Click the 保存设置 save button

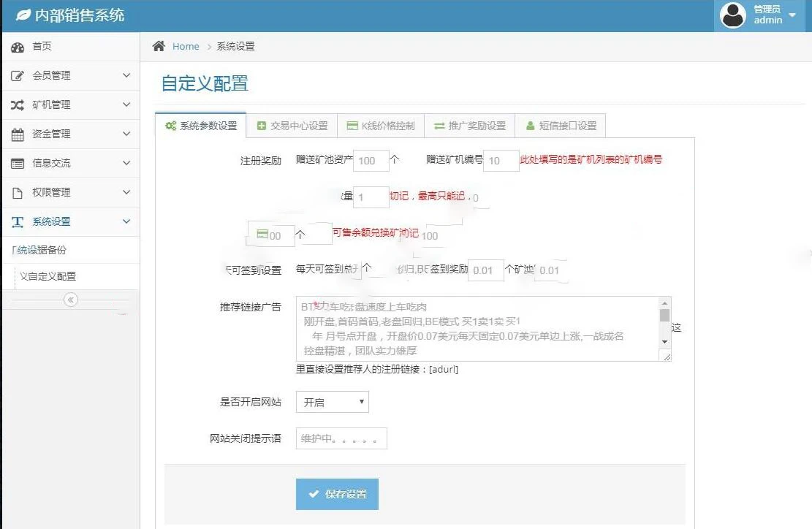tap(336, 494)
